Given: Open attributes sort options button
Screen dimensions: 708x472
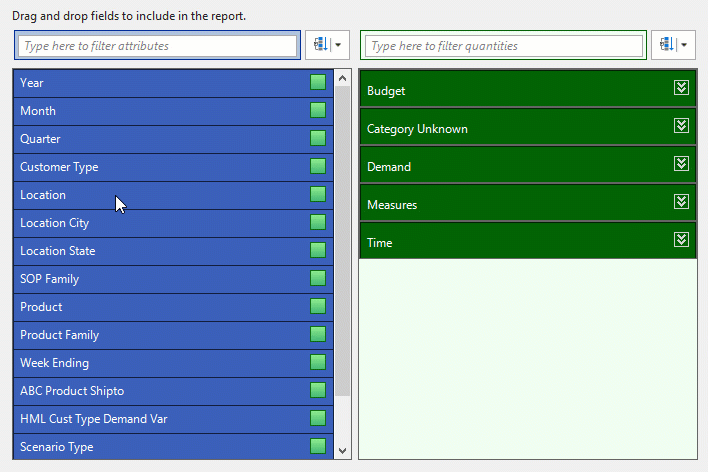Looking at the screenshot, I should coord(327,45).
